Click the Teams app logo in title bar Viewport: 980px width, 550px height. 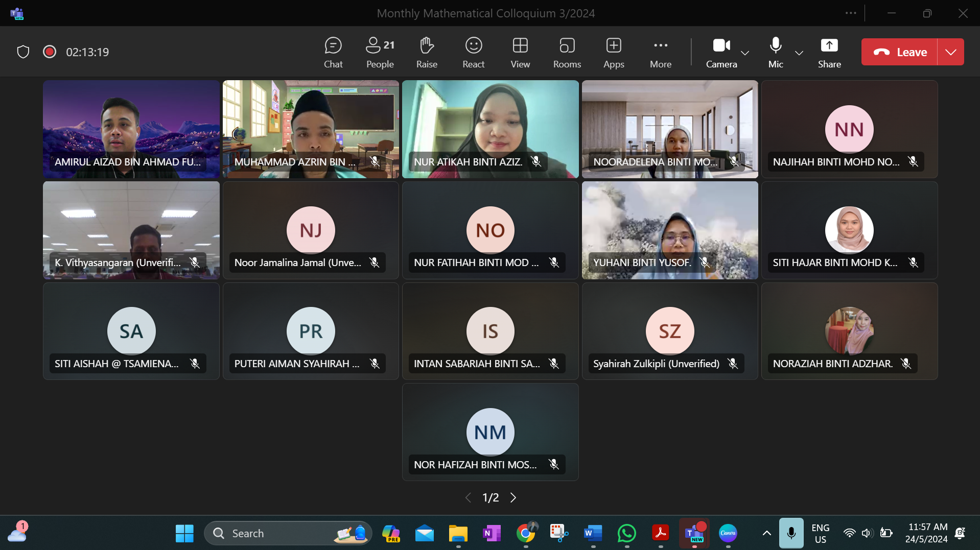17,13
